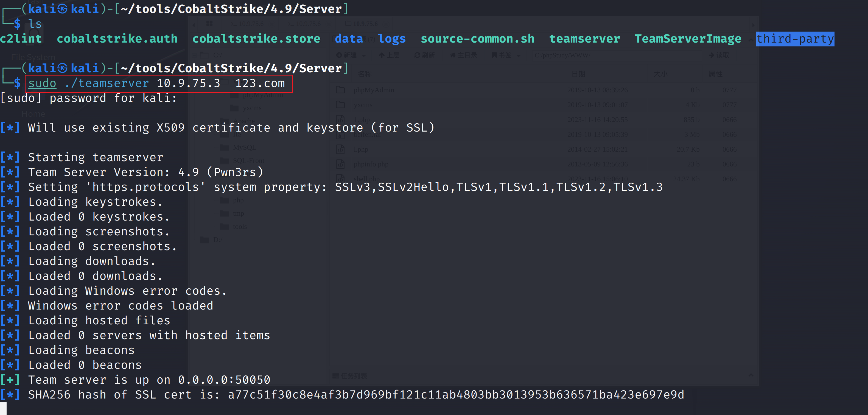Click the data directory name in ls output
The image size is (868, 415).
(349, 38)
